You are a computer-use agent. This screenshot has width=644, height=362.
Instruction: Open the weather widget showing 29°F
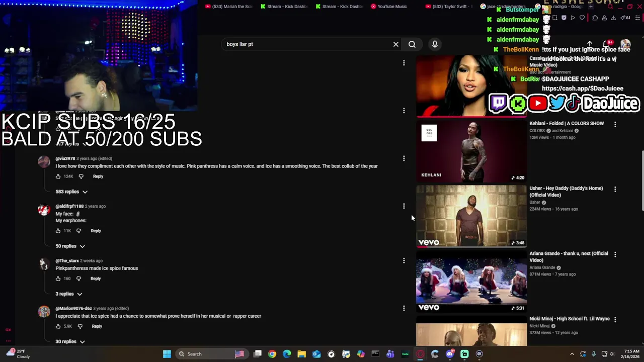pyautogui.click(x=18, y=354)
